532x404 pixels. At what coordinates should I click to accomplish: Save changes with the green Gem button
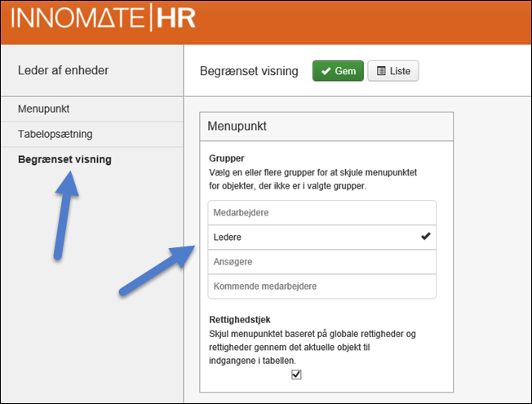[338, 72]
